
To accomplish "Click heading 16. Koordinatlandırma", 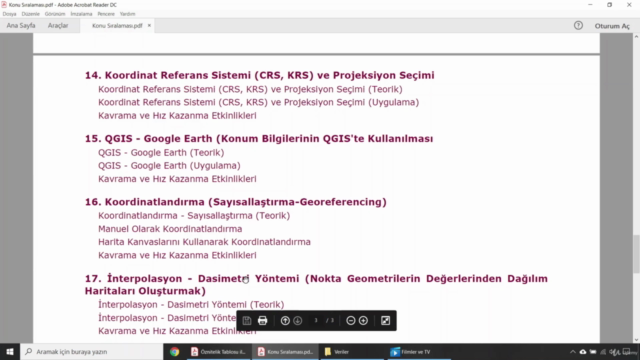I will pos(236,202).
